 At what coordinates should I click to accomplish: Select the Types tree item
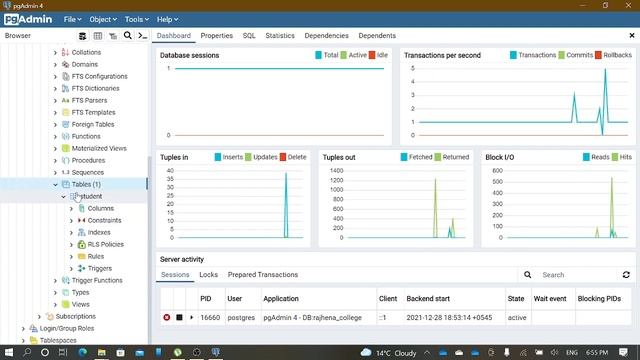tap(80, 292)
